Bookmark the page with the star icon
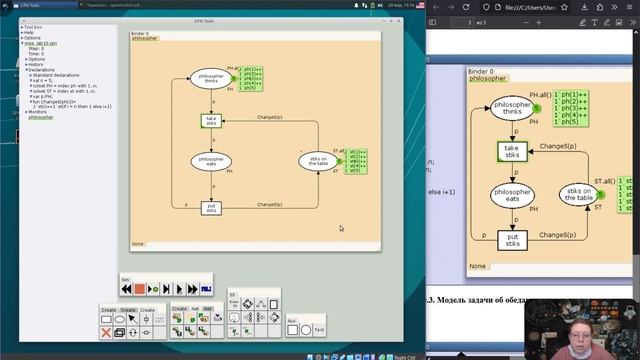This screenshot has width=640, height=360. (564, 7)
